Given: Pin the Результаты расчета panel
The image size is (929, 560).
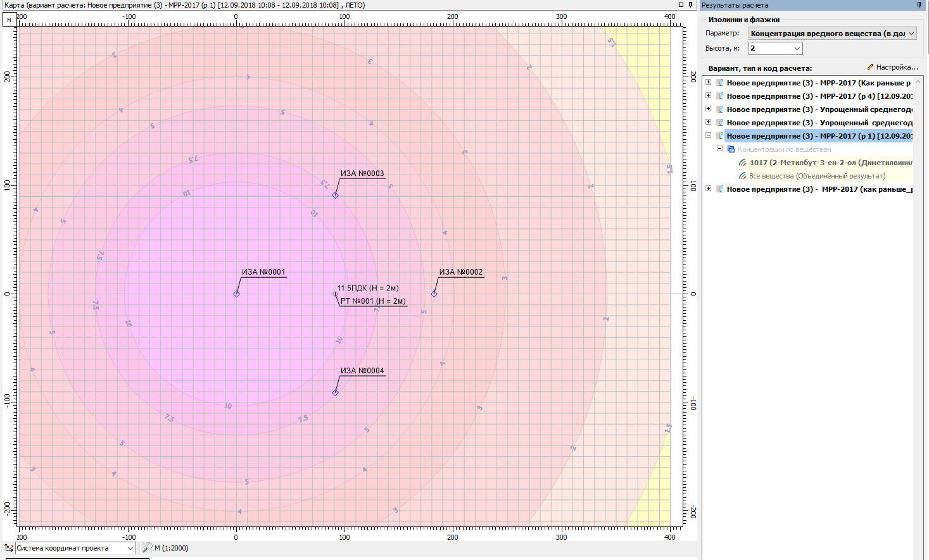Looking at the screenshot, I should 919,5.
